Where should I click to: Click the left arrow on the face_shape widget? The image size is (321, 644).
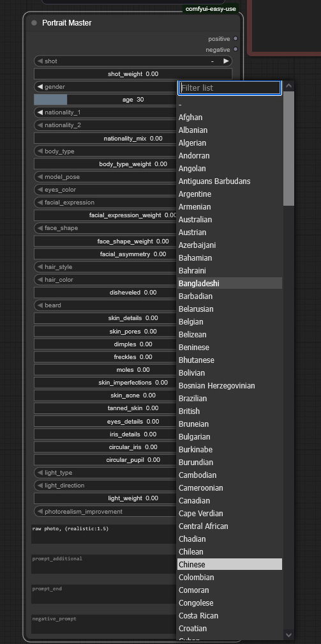(x=40, y=228)
